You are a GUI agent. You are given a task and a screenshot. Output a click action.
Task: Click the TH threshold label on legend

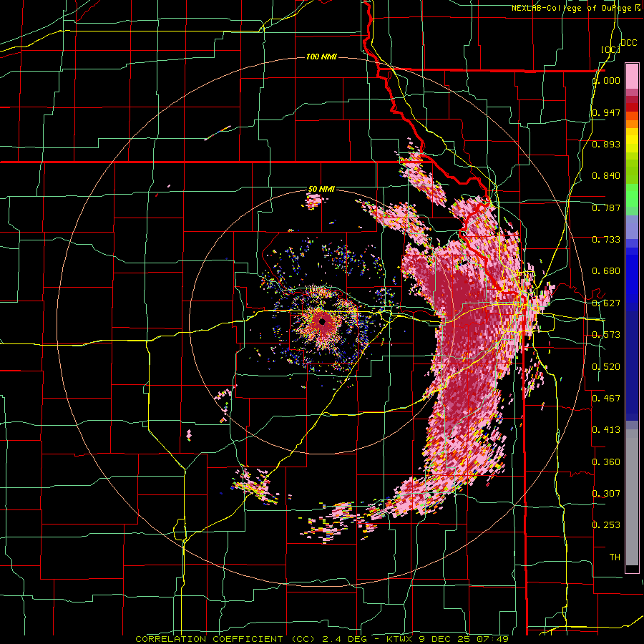[615, 557]
